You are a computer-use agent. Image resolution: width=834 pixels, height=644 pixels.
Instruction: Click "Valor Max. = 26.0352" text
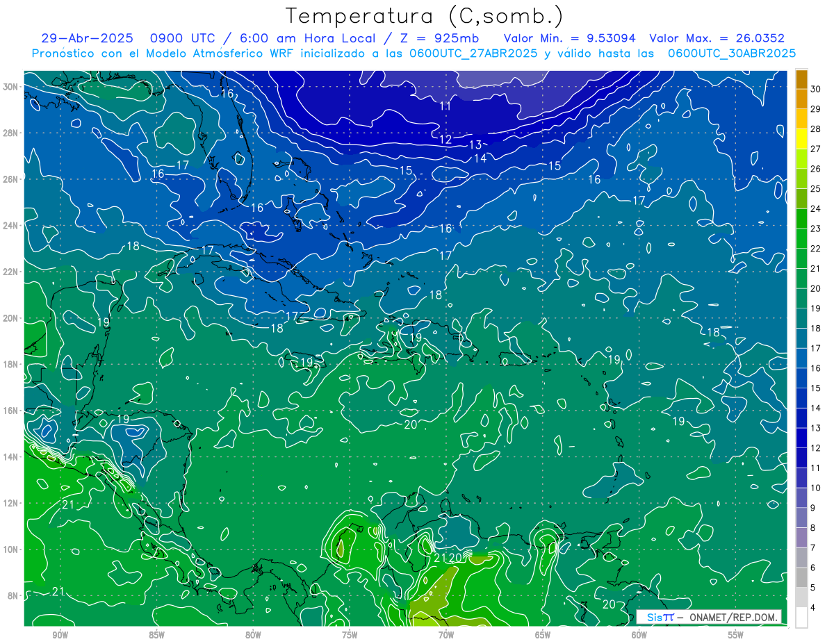717,38
